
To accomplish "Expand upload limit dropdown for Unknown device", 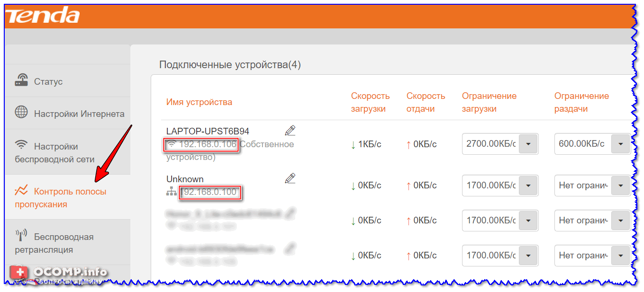I will (620, 186).
